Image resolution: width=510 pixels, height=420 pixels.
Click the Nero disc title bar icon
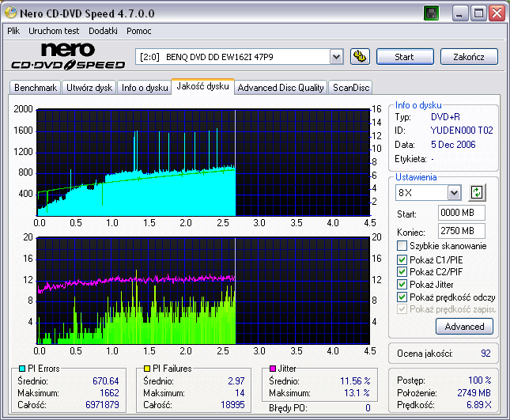click(11, 13)
